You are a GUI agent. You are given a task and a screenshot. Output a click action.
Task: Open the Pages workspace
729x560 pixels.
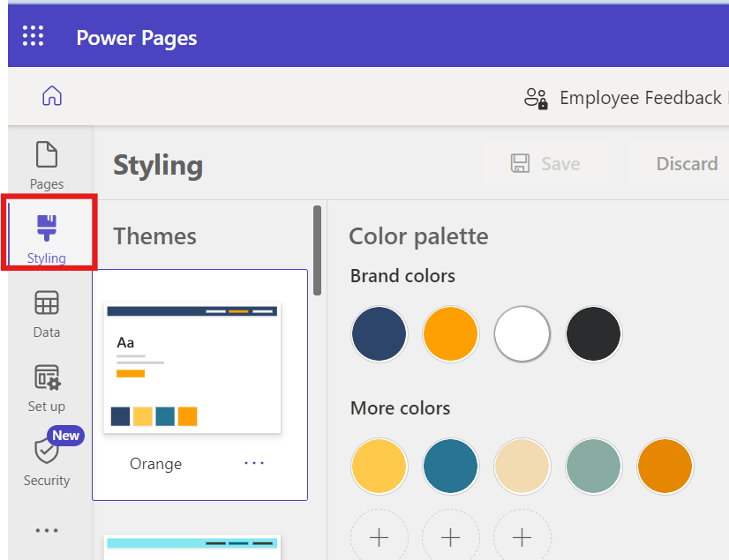pyautogui.click(x=47, y=164)
